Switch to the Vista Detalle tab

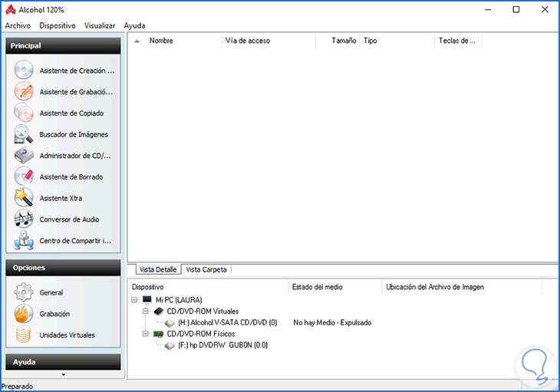pos(158,269)
